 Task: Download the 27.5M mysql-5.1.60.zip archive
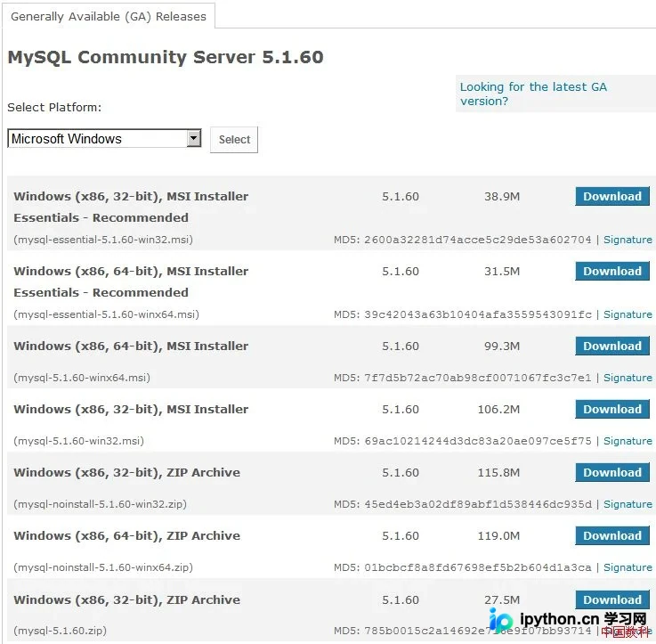612,600
